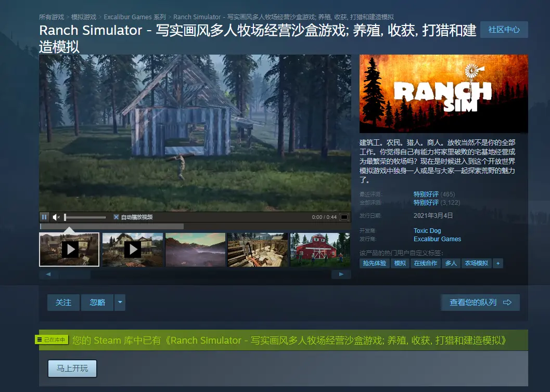Click the Ranch Sim header image

tap(444, 94)
